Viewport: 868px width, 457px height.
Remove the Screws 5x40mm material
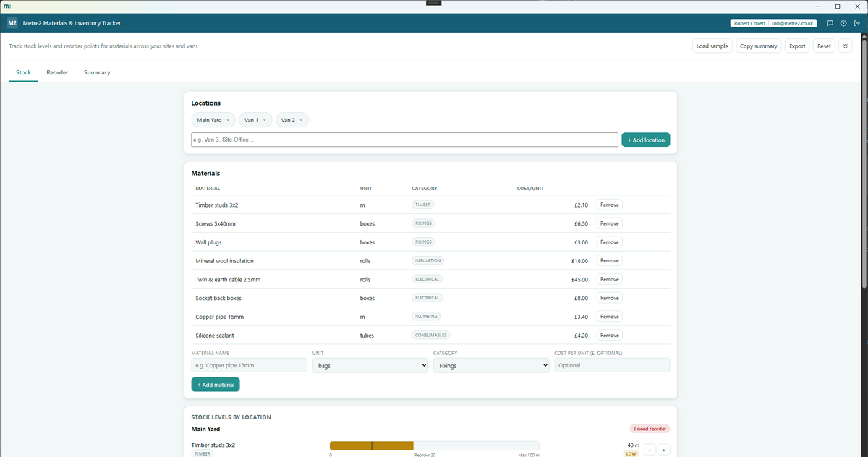tap(610, 223)
